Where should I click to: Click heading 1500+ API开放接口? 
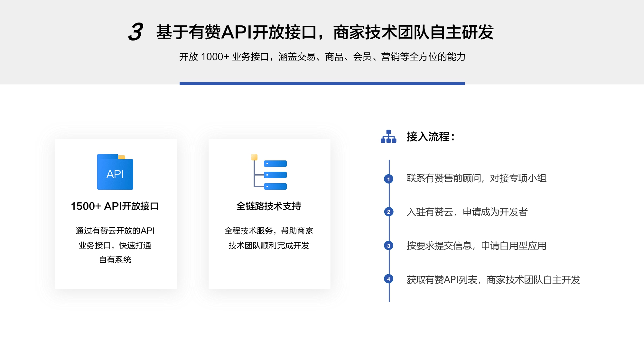(115, 206)
